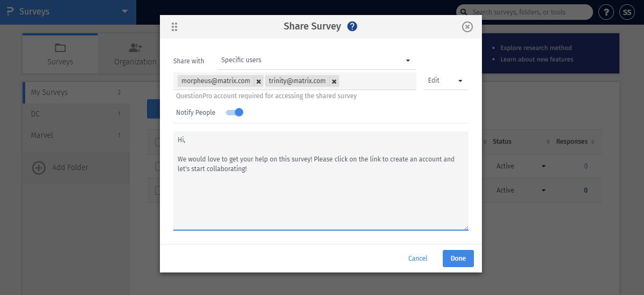
Task: Close the Share Survey dialog with the X icon
Action: coord(467,27)
